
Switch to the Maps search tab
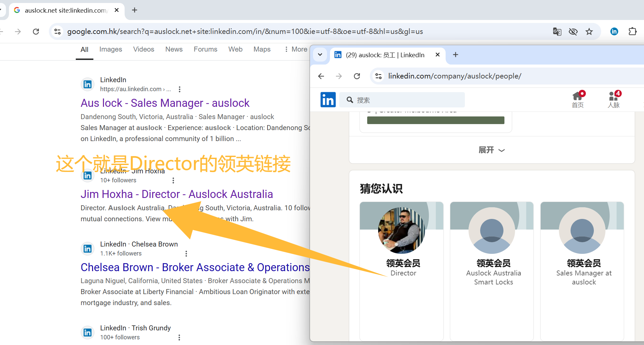[262, 49]
